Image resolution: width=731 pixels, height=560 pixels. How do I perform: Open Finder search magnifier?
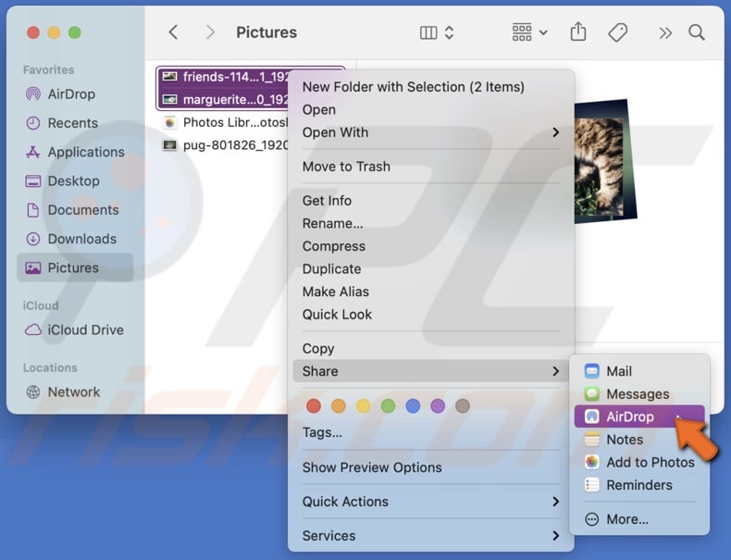[697, 32]
